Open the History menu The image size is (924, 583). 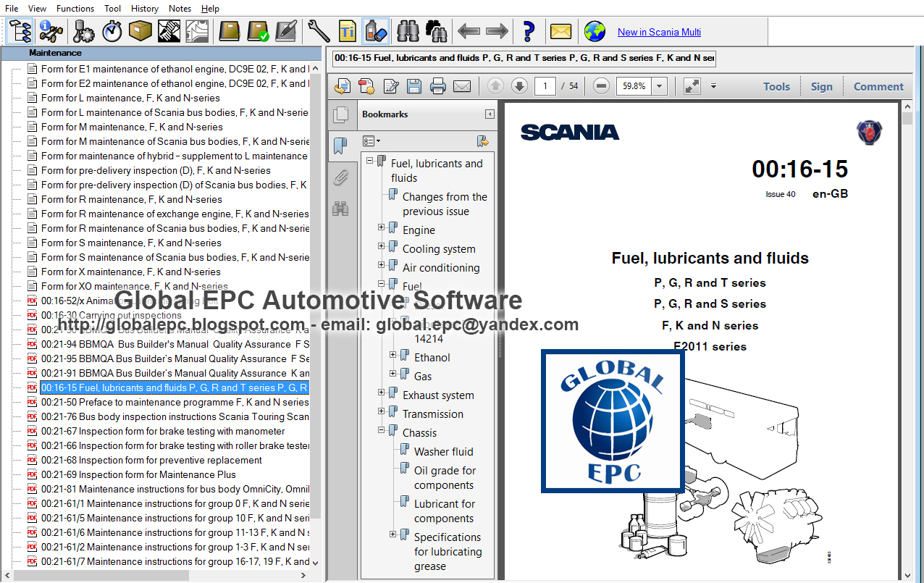145,9
